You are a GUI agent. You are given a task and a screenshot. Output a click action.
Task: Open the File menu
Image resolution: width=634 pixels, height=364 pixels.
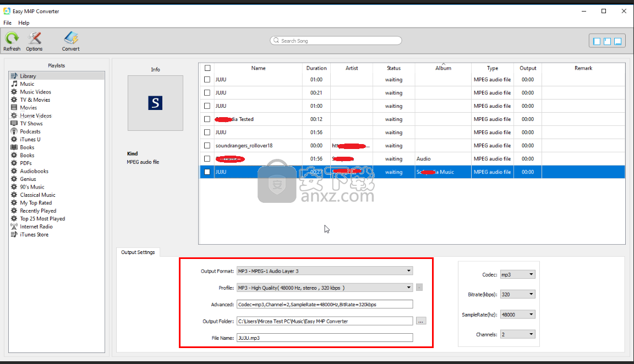[x=7, y=23]
